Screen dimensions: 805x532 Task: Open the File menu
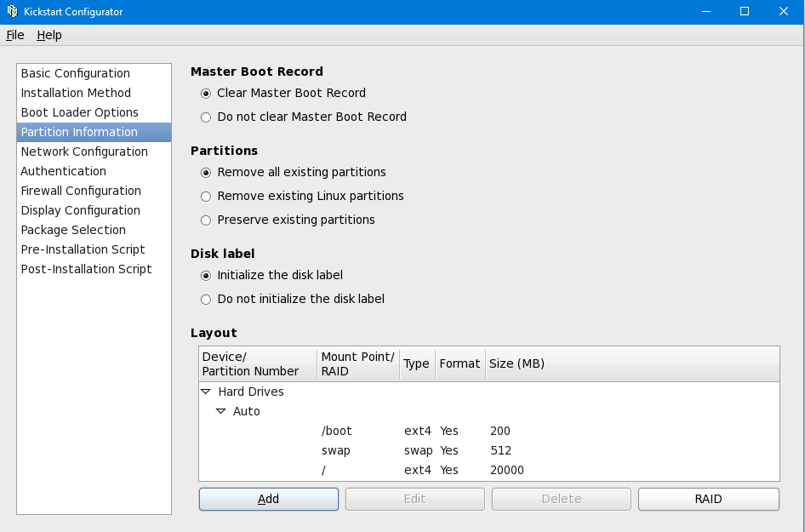pyautogui.click(x=15, y=36)
